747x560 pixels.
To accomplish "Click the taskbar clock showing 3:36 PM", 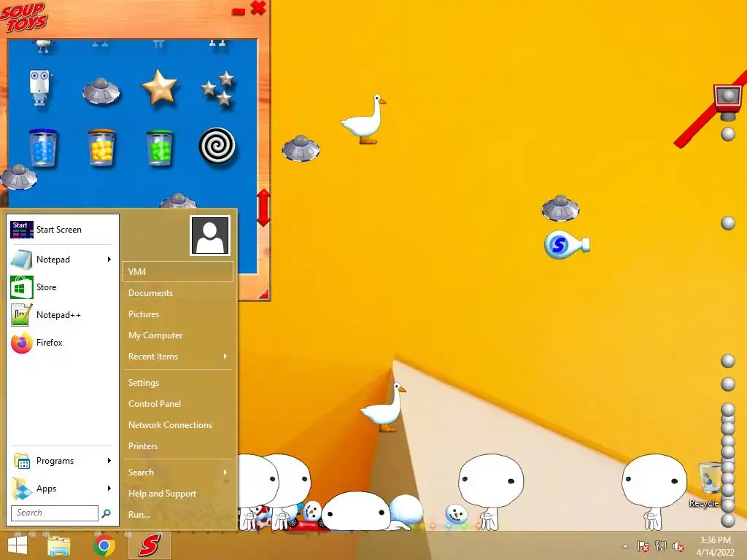I will [x=715, y=546].
